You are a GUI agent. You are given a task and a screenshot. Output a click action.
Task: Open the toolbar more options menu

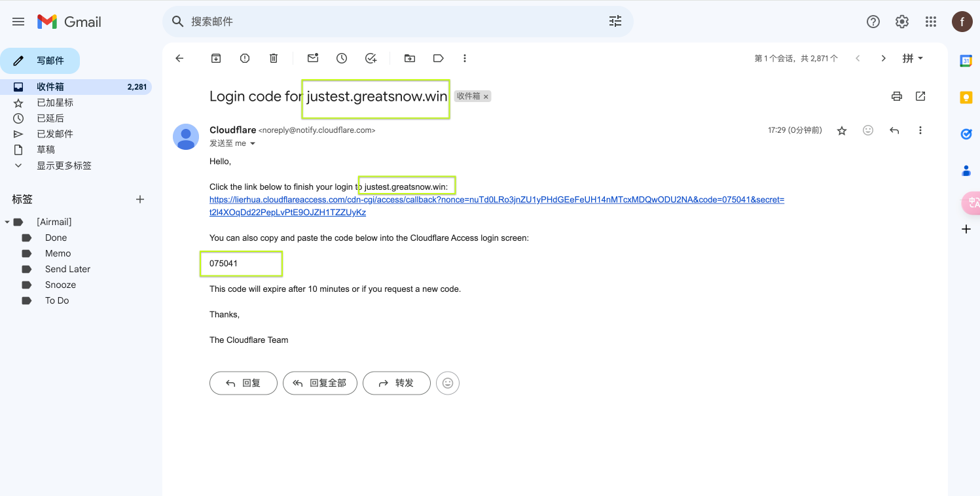tap(465, 58)
